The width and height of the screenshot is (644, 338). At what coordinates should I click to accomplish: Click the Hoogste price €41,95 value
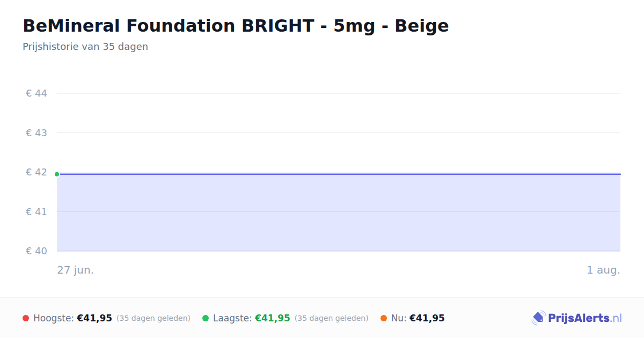click(x=94, y=318)
